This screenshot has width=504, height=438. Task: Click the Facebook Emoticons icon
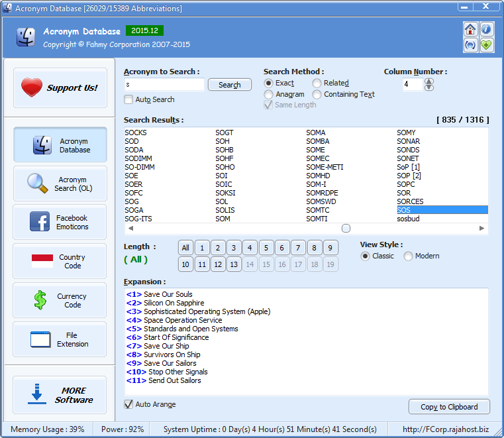pos(40,221)
